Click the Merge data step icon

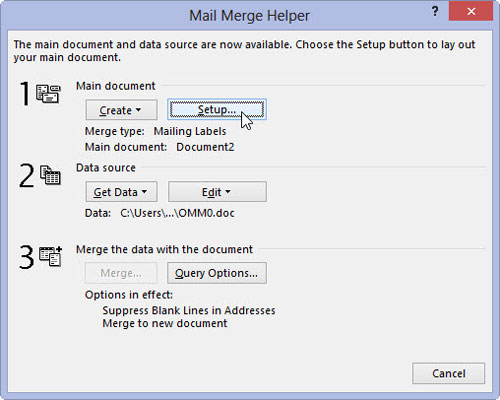(x=51, y=256)
